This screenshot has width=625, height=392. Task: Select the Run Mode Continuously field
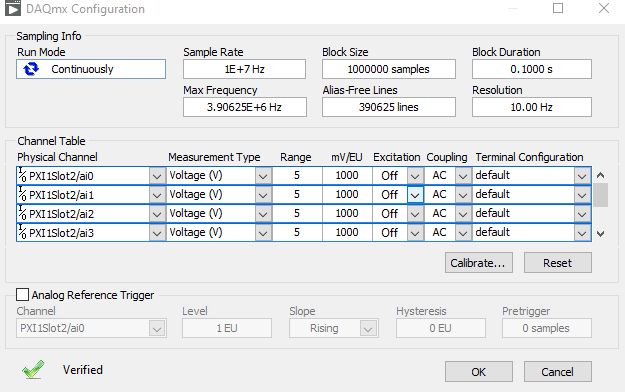pos(91,69)
